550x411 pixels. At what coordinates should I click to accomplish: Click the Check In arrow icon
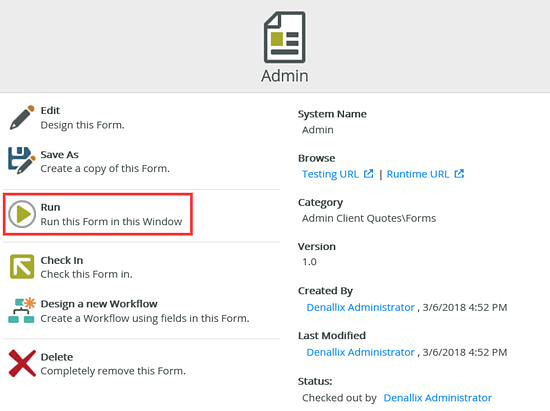pyautogui.click(x=22, y=267)
